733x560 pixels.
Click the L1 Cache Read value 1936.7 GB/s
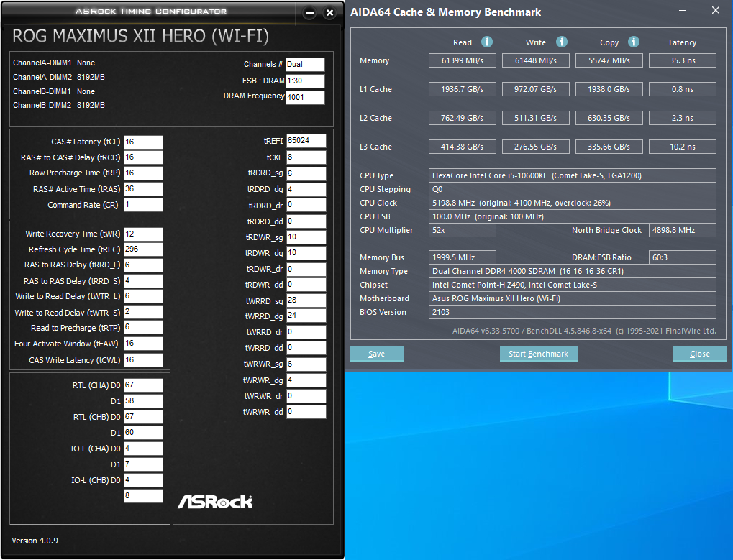coord(463,89)
